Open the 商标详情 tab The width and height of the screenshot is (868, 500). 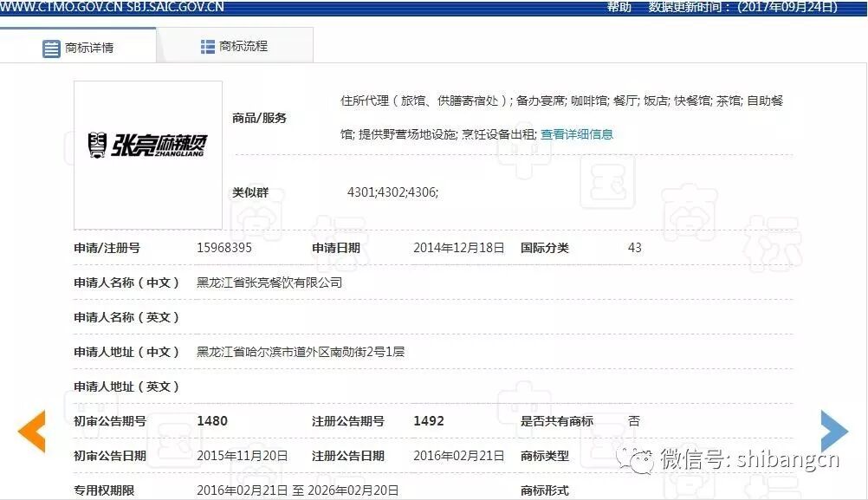[x=78, y=47]
